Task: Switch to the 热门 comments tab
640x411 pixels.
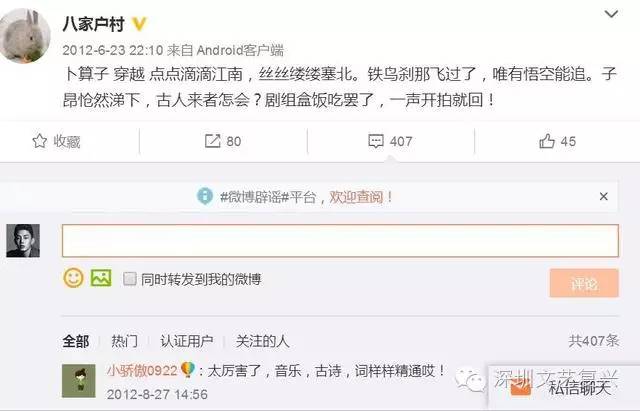Action: click(124, 341)
